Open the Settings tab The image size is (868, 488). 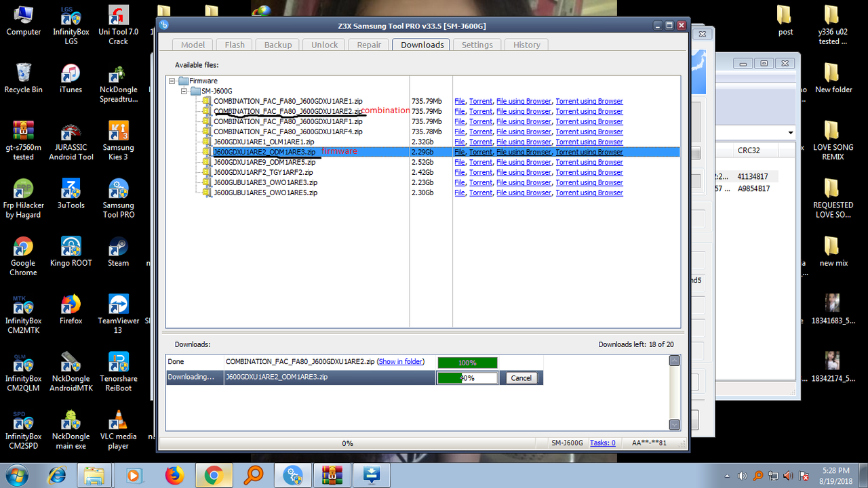[x=477, y=45]
